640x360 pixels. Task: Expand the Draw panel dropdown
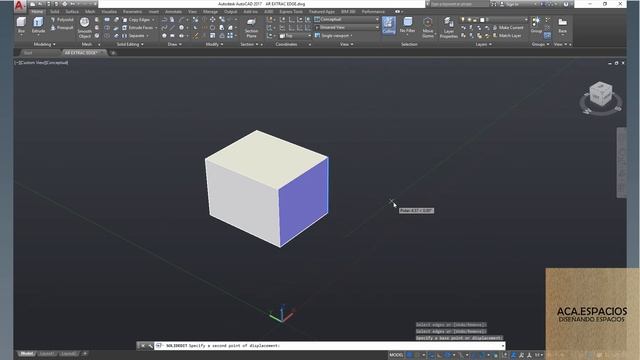tap(175, 44)
